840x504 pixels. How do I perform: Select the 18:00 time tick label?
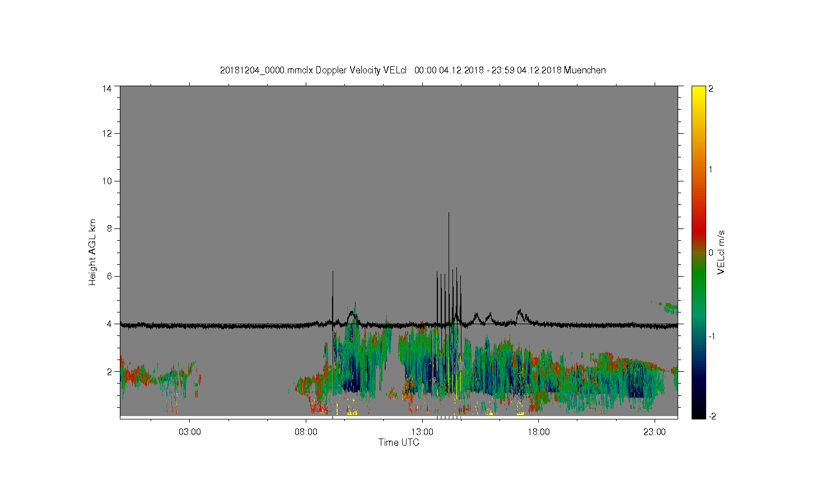(x=539, y=432)
